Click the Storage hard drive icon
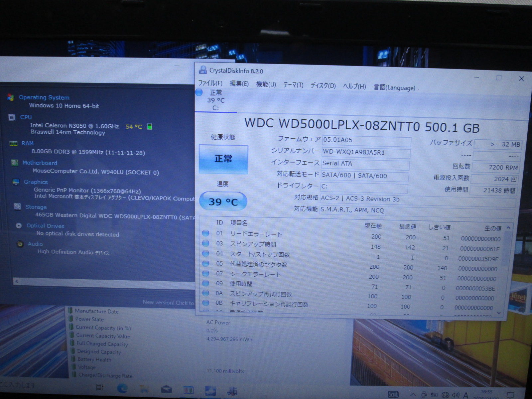This screenshot has height=399, width=532. (17, 206)
